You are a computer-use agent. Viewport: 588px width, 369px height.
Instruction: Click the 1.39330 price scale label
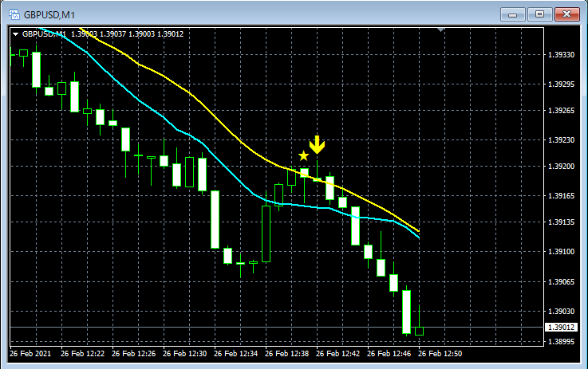(x=561, y=55)
